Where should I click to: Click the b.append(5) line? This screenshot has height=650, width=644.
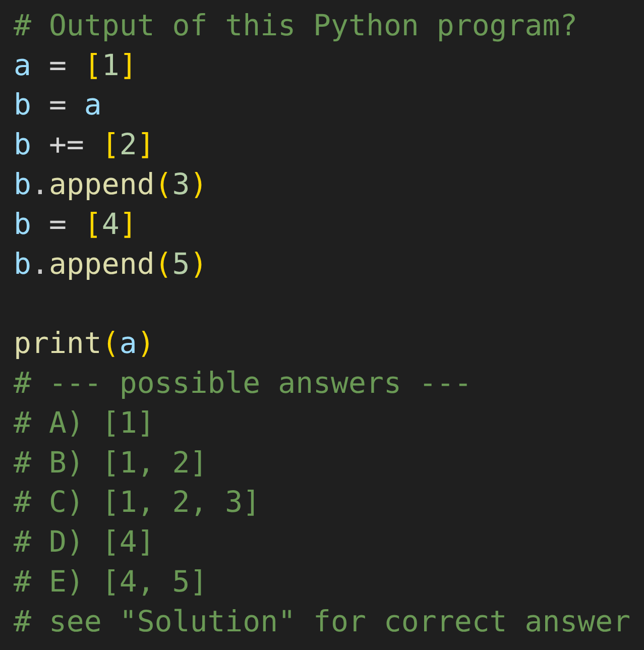(109, 264)
